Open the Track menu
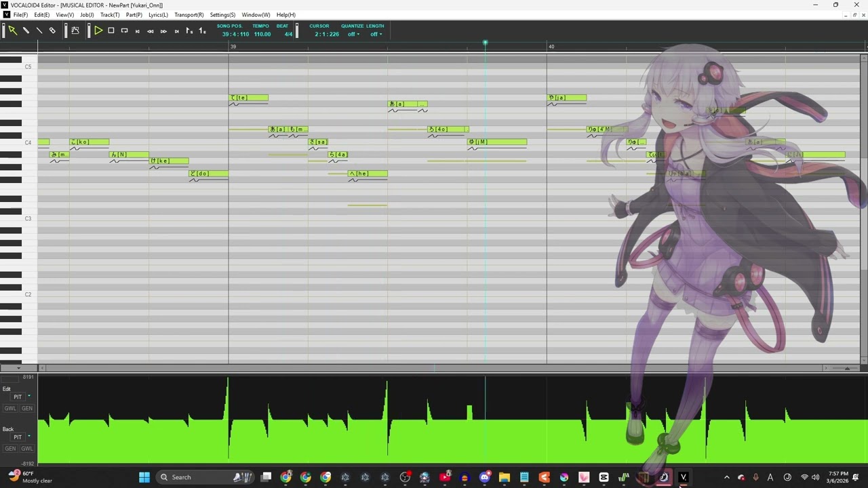This screenshot has width=868, height=488. click(110, 15)
